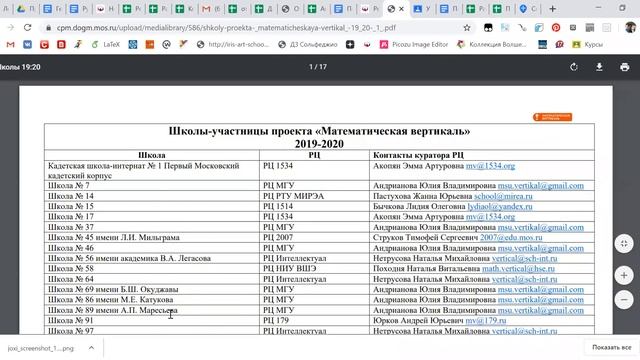Click the black plus-sign bookmark icon
The image size is (640, 360).
click(x=350, y=44)
